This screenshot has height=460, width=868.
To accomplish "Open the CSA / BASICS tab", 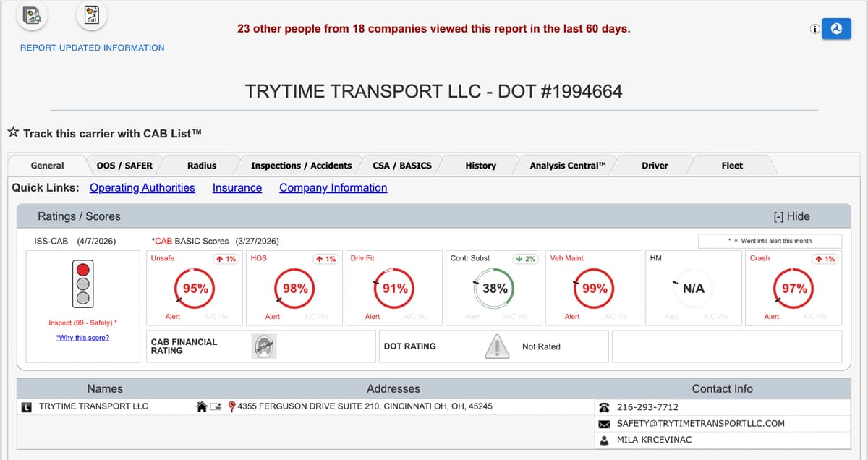I will (402, 166).
